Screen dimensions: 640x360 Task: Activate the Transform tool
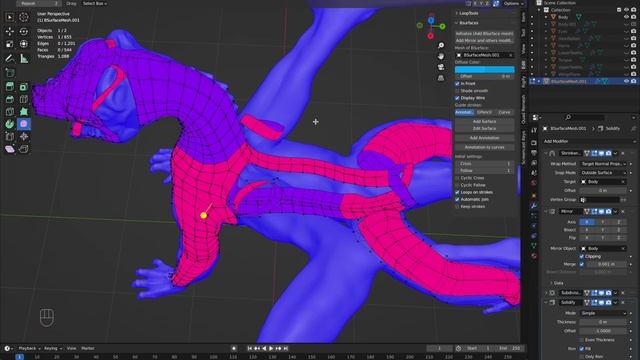[24, 44]
